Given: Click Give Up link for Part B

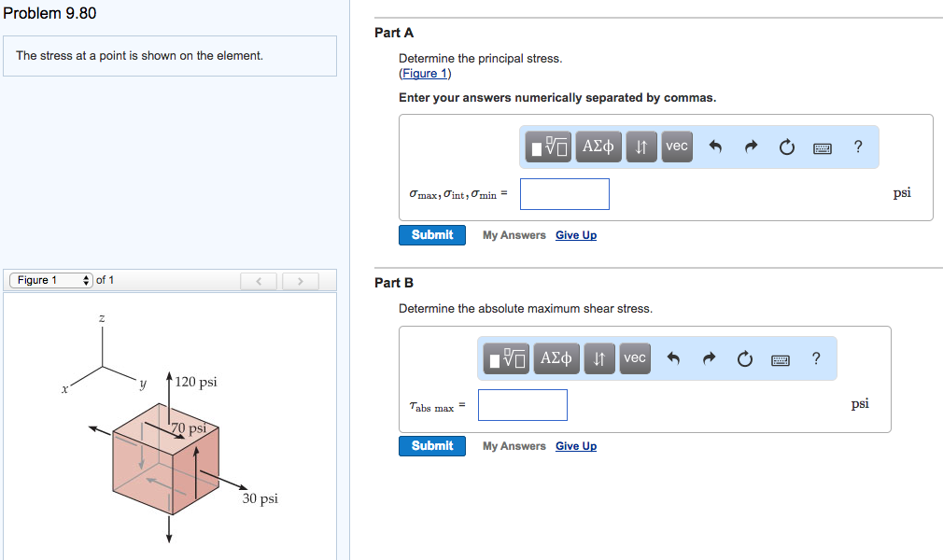Looking at the screenshot, I should click(575, 446).
